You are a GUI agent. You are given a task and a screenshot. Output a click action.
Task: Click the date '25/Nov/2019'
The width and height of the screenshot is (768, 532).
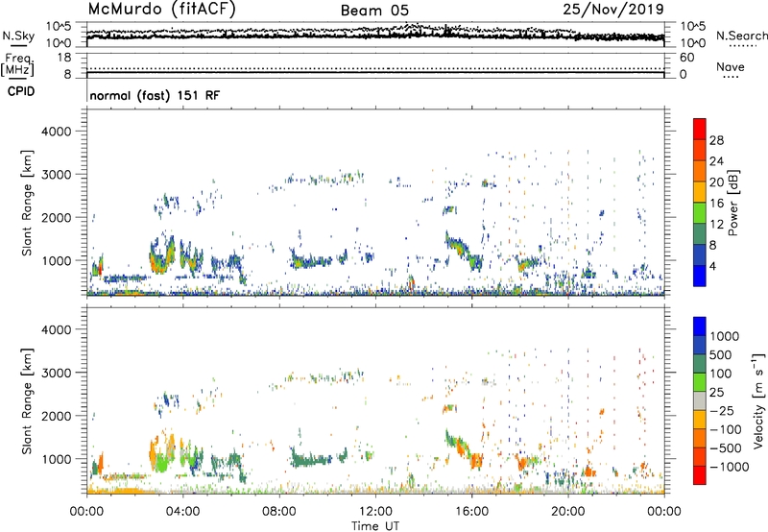(x=613, y=9)
